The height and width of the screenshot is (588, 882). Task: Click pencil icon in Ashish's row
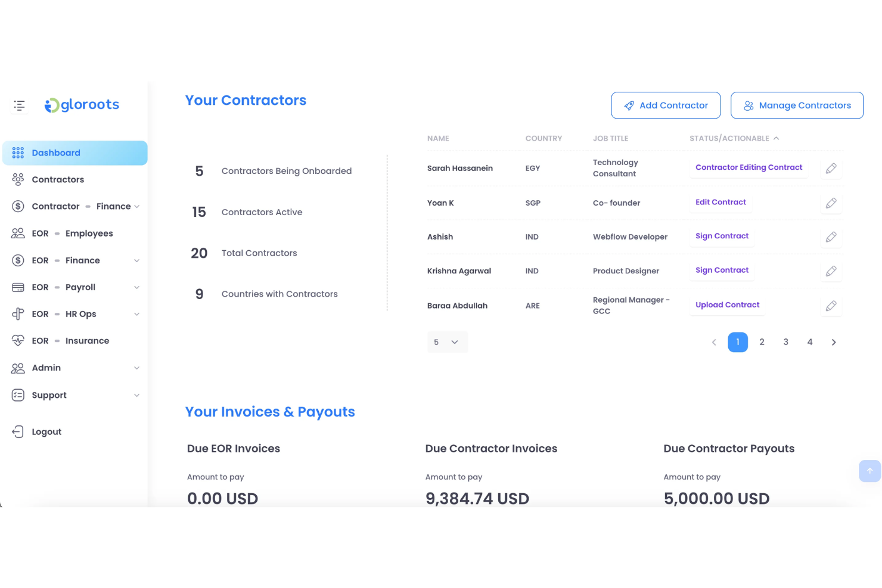point(831,237)
